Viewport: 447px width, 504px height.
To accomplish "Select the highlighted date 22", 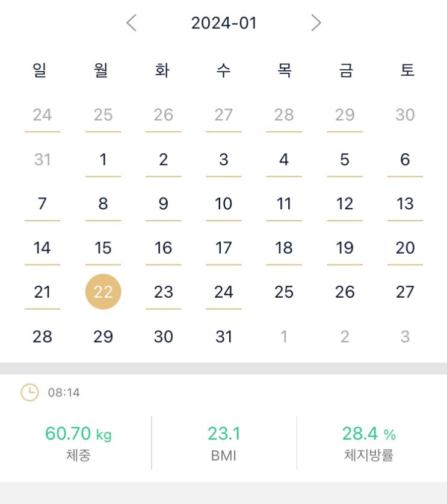I will 103,292.
